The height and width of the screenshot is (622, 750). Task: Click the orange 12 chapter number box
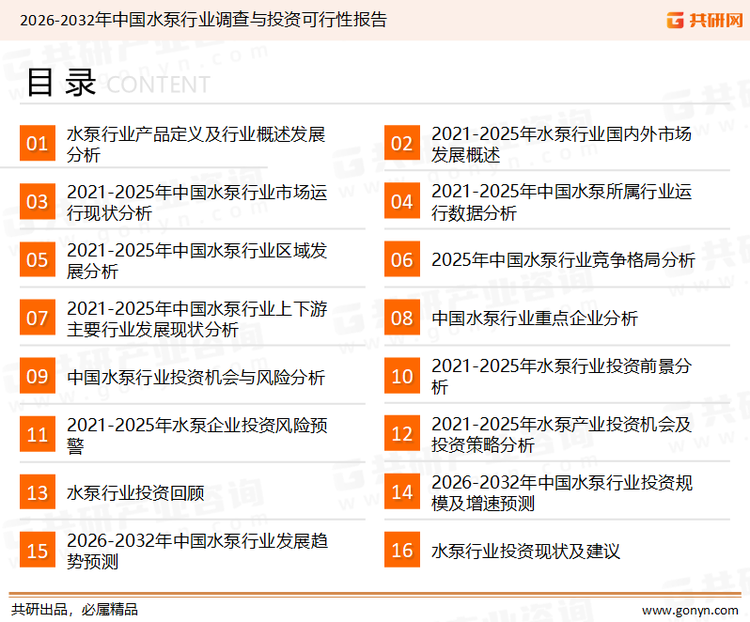coord(402,434)
